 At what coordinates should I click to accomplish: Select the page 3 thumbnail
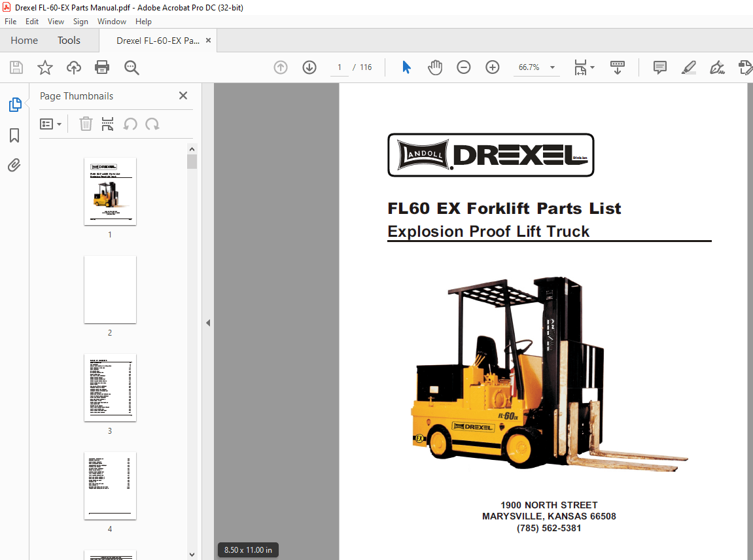tap(110, 388)
